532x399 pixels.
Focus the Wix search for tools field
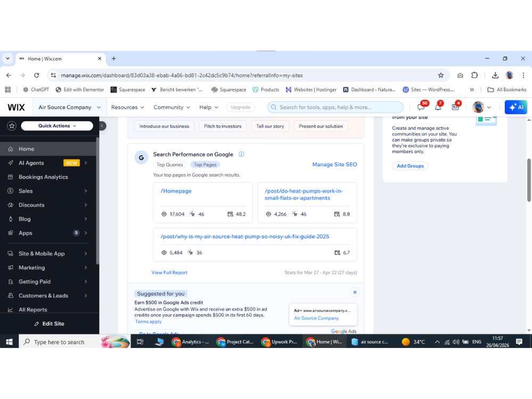[335, 107]
